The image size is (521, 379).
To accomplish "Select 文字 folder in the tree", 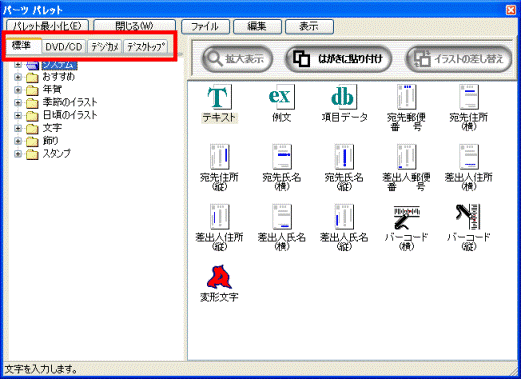I will [x=52, y=128].
